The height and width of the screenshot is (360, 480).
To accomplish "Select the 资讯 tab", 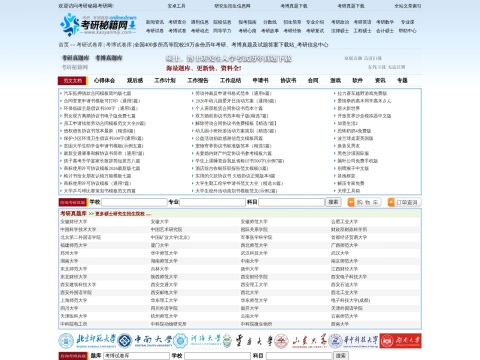I will tap(380, 80).
